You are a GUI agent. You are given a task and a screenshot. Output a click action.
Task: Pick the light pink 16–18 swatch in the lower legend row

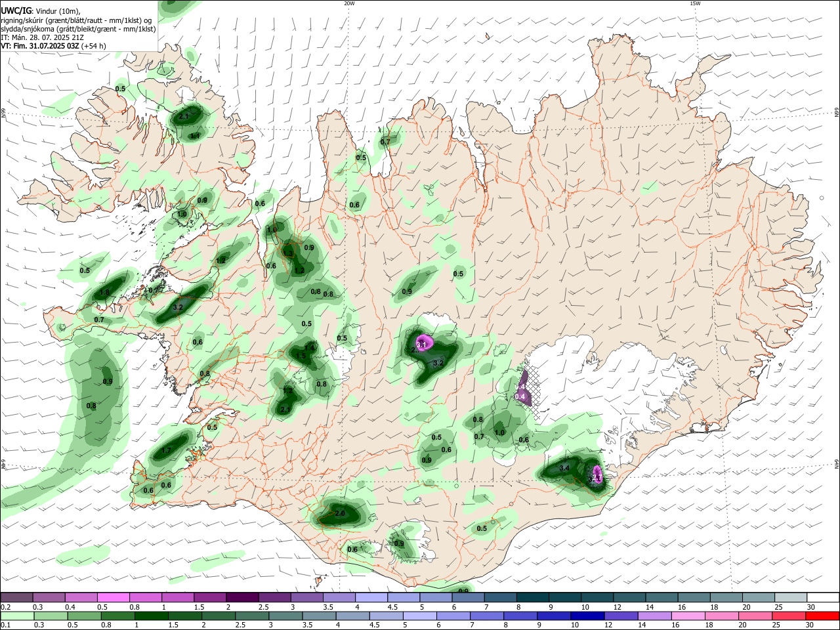[x=688, y=616]
